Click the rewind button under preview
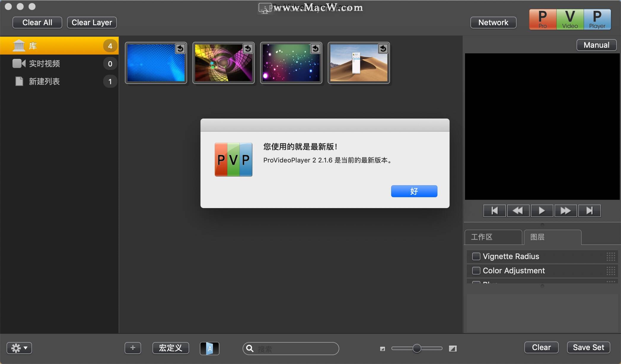The image size is (621, 364). coord(518,211)
